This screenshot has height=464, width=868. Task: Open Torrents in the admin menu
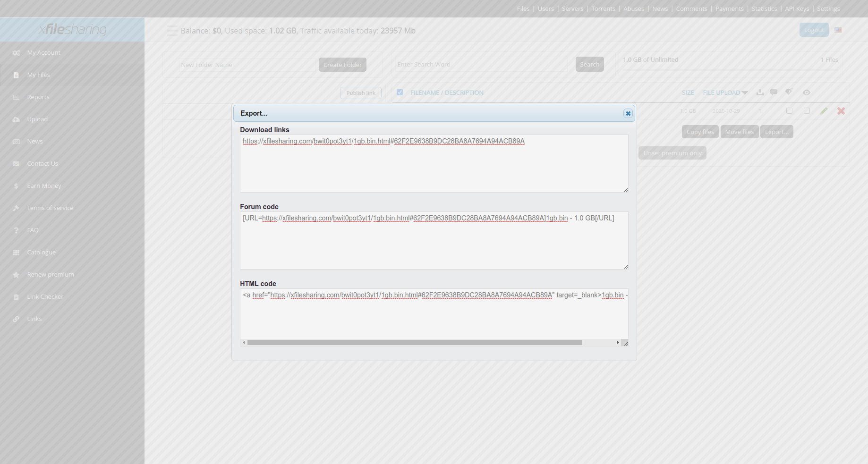pos(603,9)
